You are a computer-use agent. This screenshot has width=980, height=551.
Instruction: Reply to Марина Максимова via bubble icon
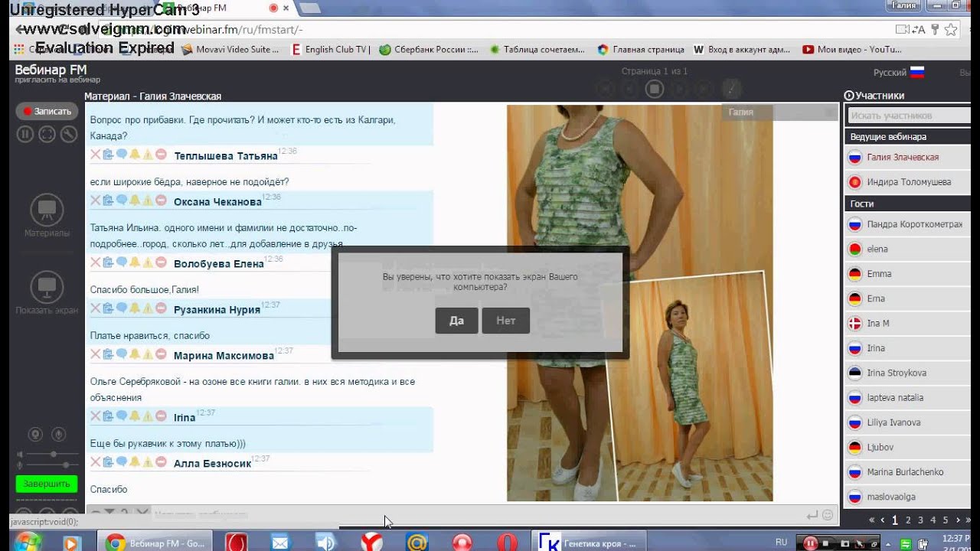[x=121, y=354]
